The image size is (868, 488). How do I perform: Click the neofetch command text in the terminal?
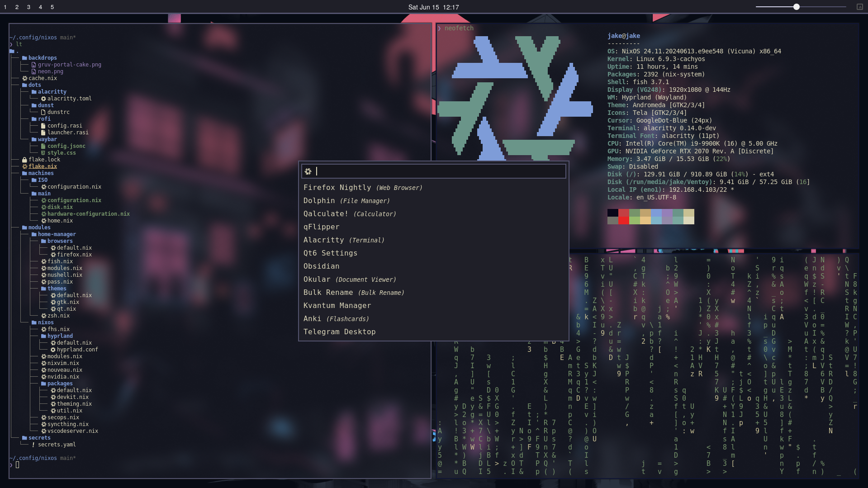pos(459,28)
